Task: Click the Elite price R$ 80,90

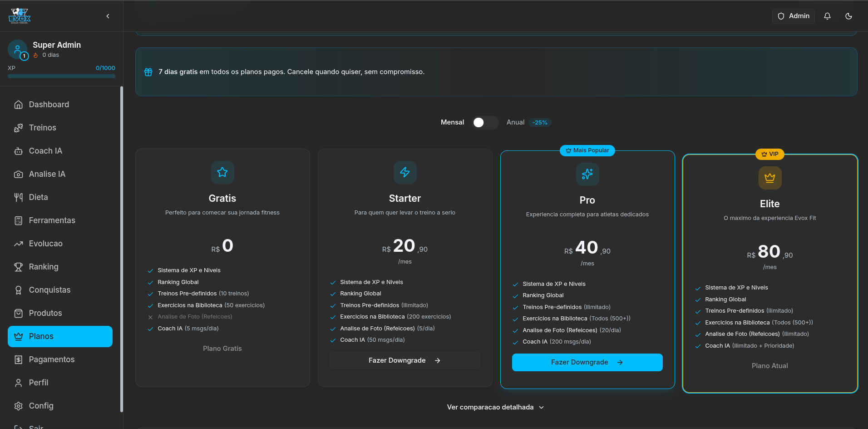Action: 770,252
